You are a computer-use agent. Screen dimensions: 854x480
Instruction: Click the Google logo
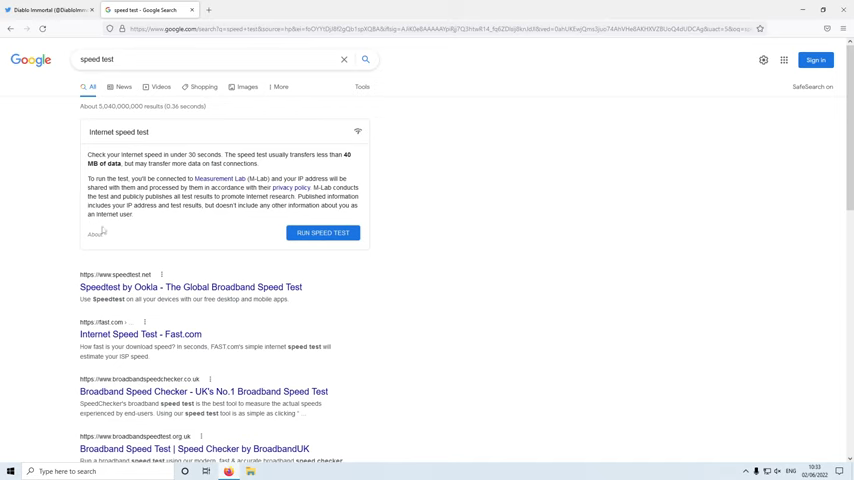click(x=31, y=60)
